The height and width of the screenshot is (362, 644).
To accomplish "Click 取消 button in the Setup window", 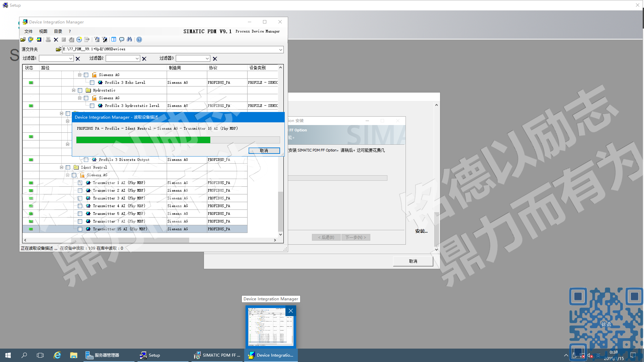I will click(413, 261).
